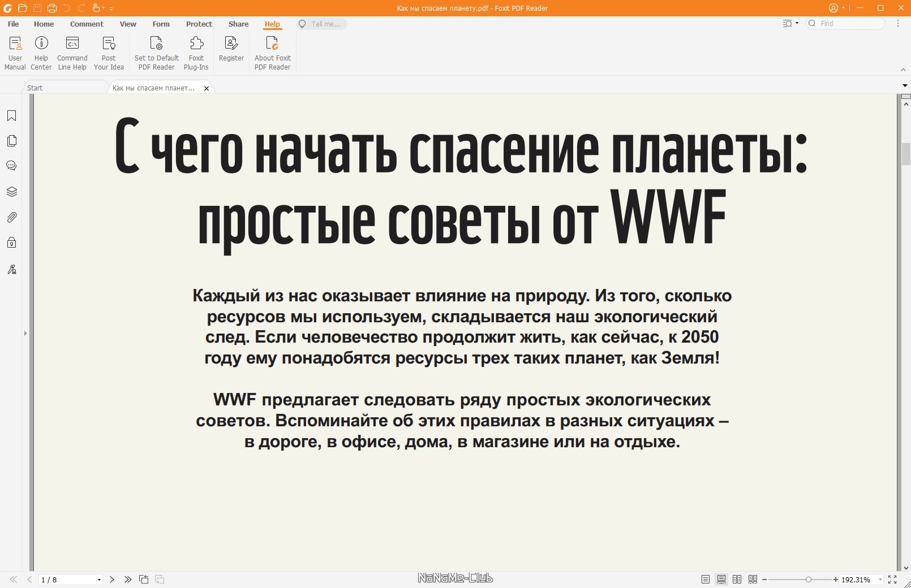911x588 pixels.
Task: Click Set to Default PDF Reader
Action: pos(156,53)
